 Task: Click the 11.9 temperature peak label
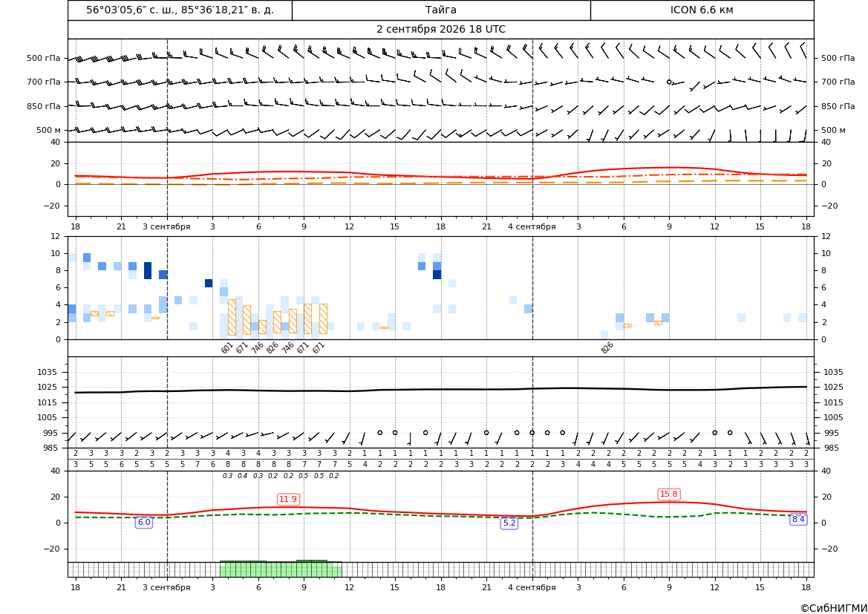tap(288, 499)
